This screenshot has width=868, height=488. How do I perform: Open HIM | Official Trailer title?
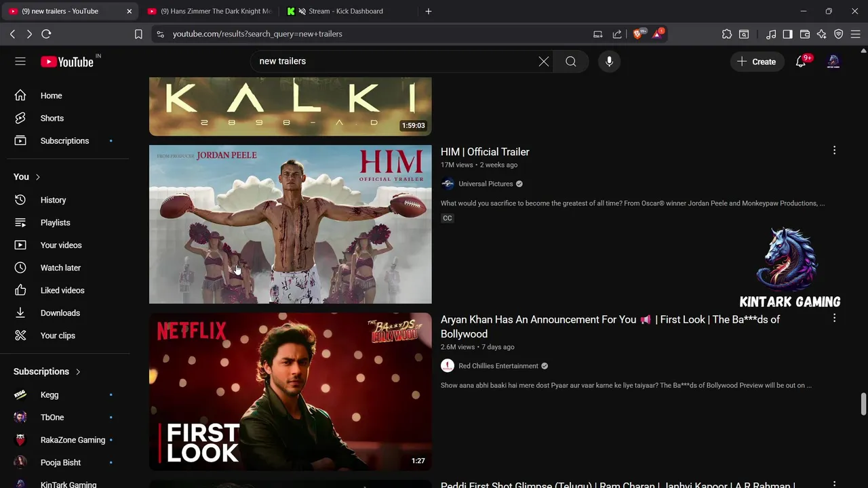(485, 152)
